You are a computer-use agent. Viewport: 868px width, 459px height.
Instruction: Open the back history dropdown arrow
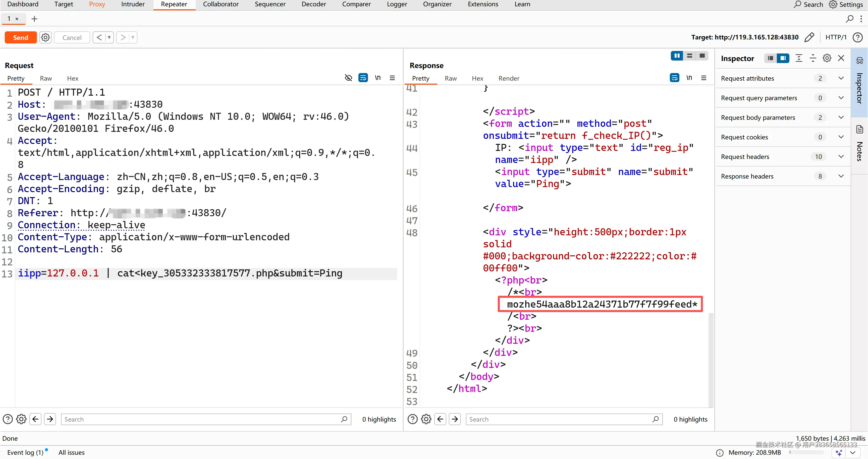(x=109, y=37)
